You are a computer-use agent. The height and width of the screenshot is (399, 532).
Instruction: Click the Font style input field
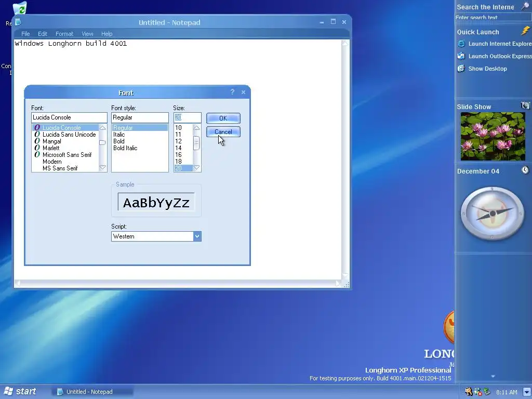coord(140,117)
